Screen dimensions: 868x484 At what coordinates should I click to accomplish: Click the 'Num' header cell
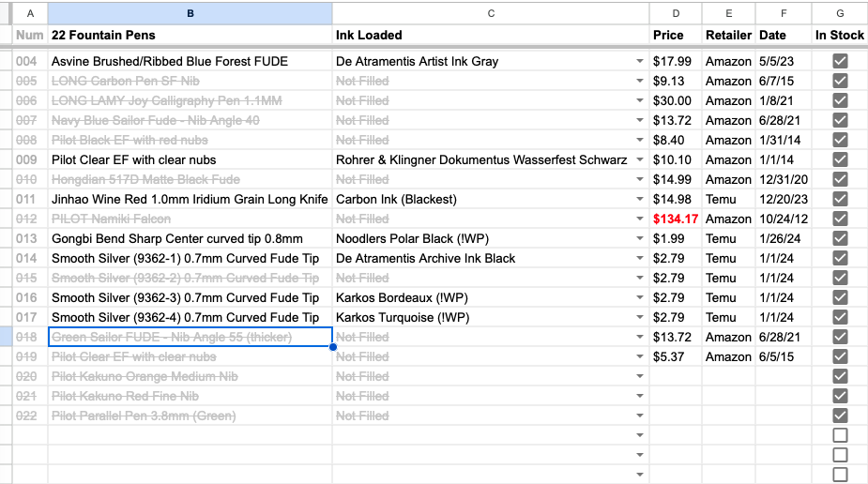30,35
